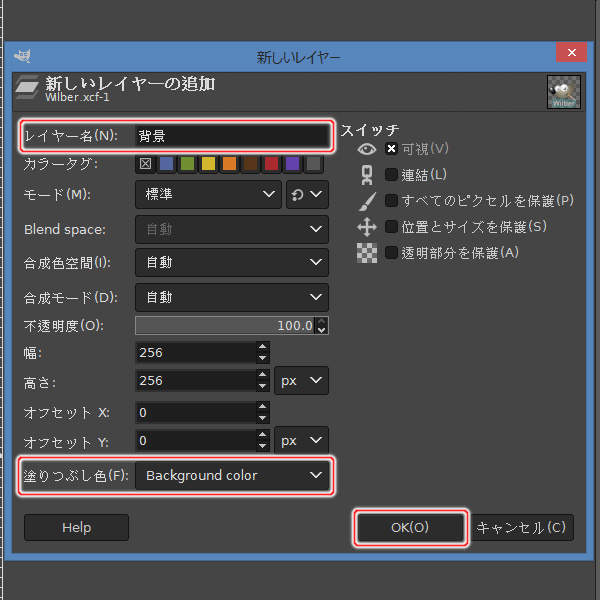The image size is (600, 600).
Task: Open the Blend space dropdown
Action: coord(232,229)
